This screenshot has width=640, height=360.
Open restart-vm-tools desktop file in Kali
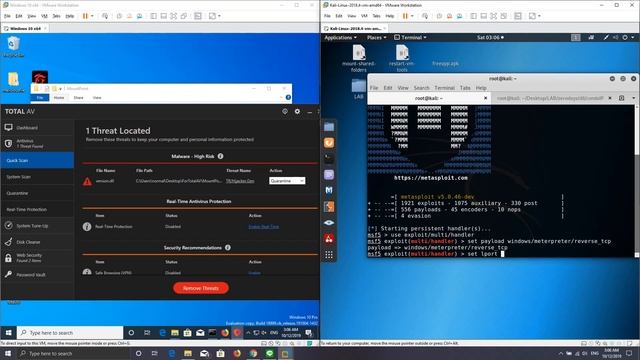pyautogui.click(x=402, y=58)
